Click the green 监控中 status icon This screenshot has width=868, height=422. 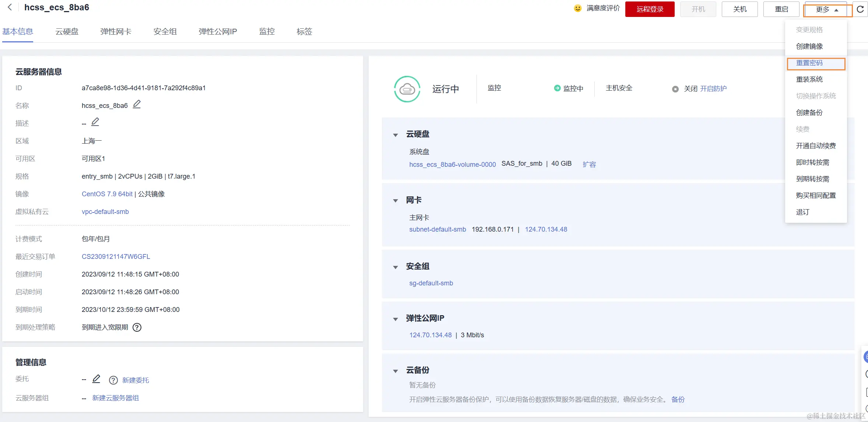[x=556, y=88]
